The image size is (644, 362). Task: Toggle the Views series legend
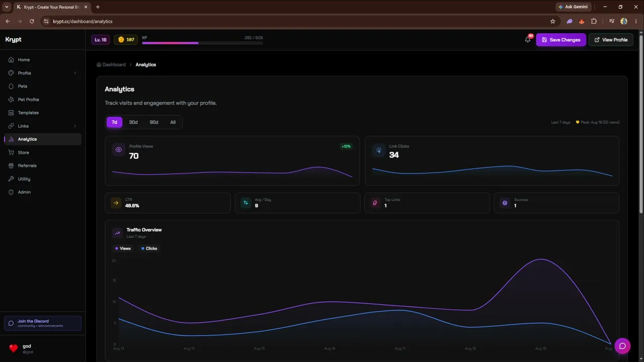(123, 248)
